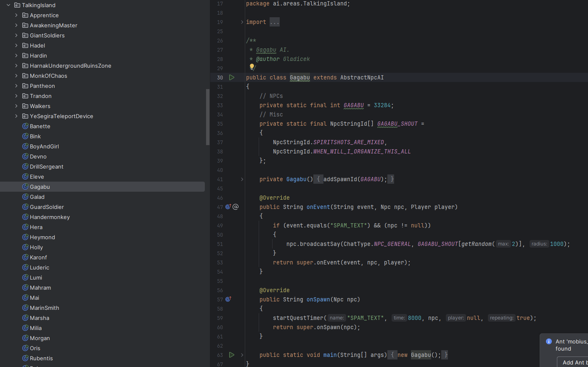This screenshot has width=588, height=367.
Task: Open the Lumi class file
Action: [x=36, y=277]
